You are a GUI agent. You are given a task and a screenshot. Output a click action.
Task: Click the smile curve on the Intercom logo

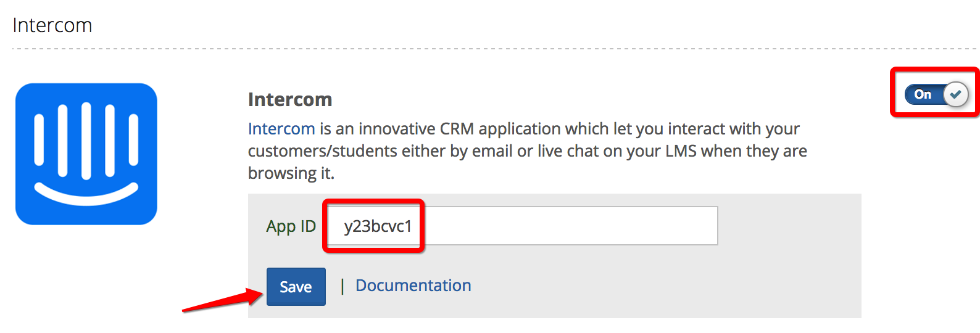point(86,194)
